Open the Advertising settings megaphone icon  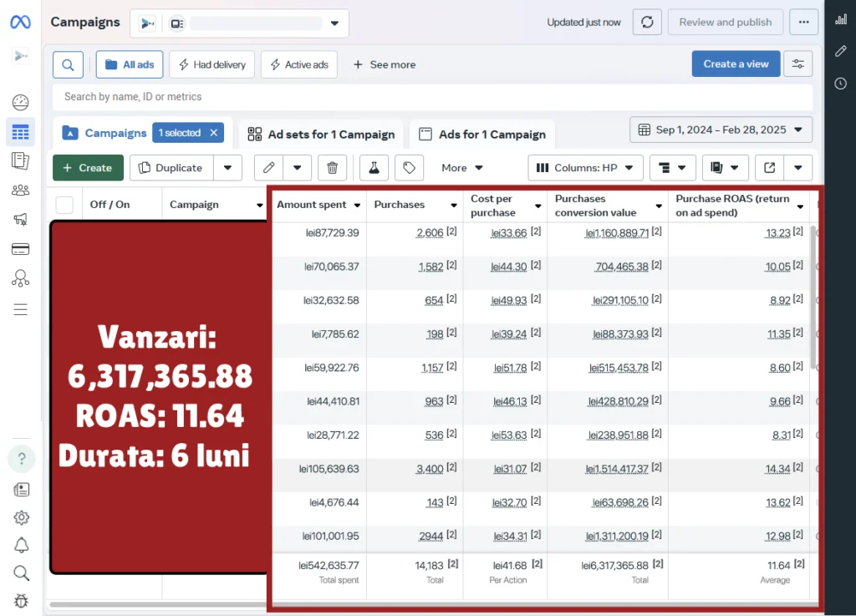point(20,219)
